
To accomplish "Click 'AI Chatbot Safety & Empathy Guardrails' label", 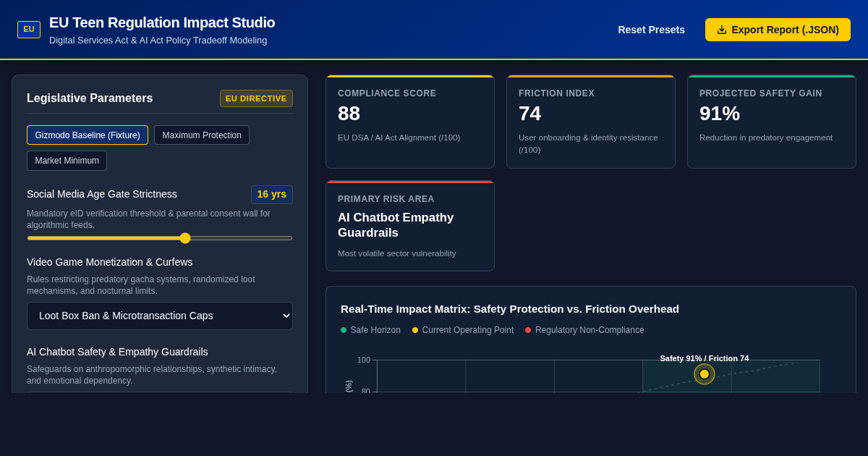I will [117, 352].
